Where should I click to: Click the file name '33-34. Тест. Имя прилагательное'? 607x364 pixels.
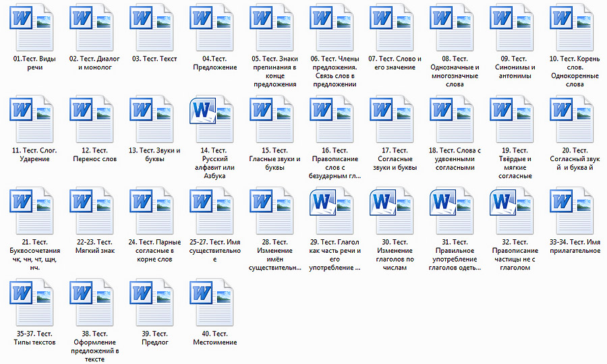tap(575, 247)
